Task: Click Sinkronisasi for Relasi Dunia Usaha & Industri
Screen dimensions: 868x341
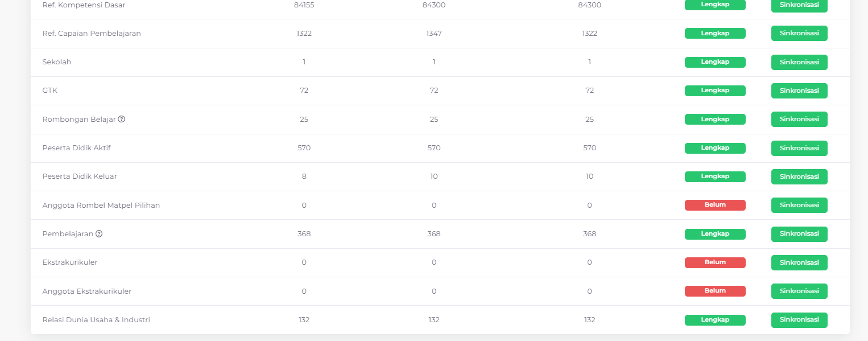Action: pyautogui.click(x=799, y=319)
